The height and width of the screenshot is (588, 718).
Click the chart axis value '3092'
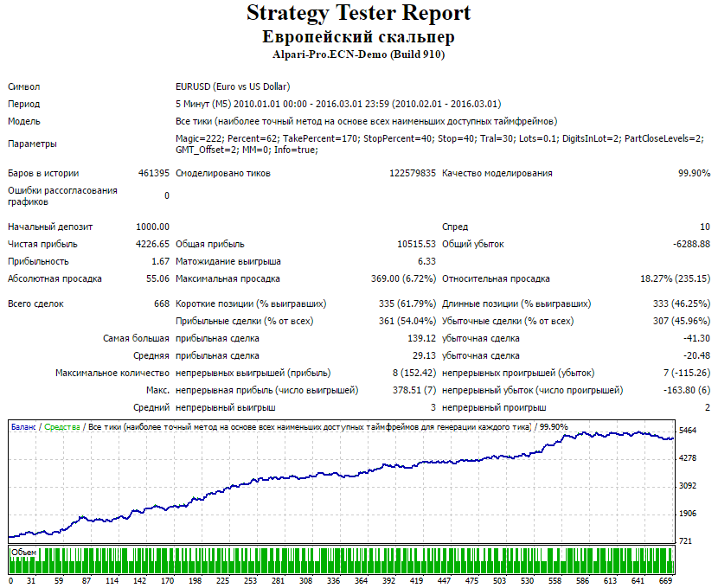(688, 485)
